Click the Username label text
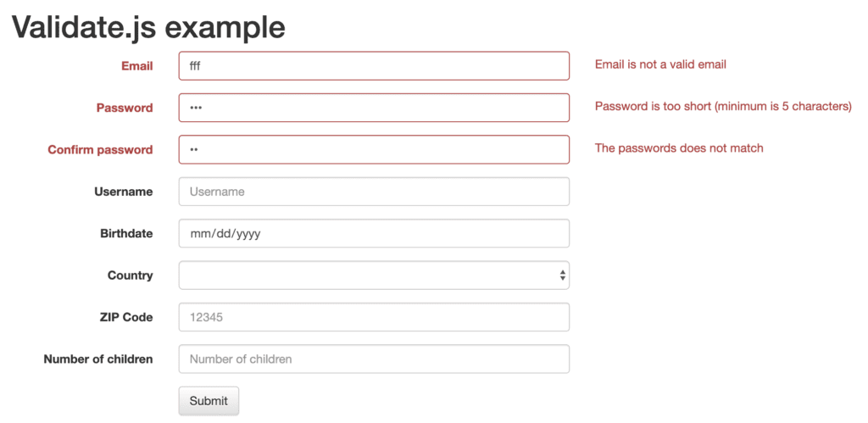Screen dimensions: 868x423 (124, 192)
